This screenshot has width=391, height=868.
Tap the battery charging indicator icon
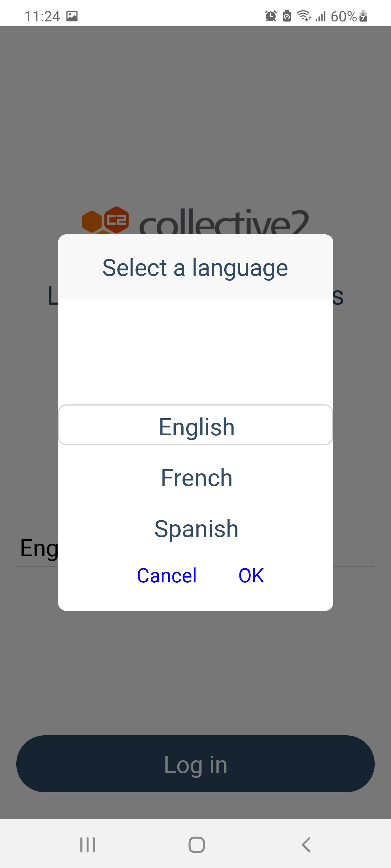coord(363,16)
